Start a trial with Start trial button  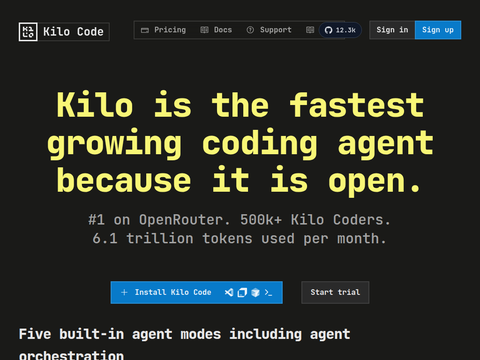(335, 292)
